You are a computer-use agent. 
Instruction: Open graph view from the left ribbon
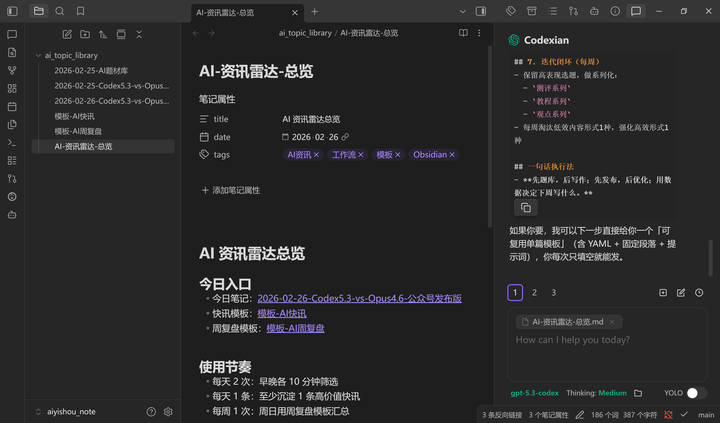coord(12,70)
